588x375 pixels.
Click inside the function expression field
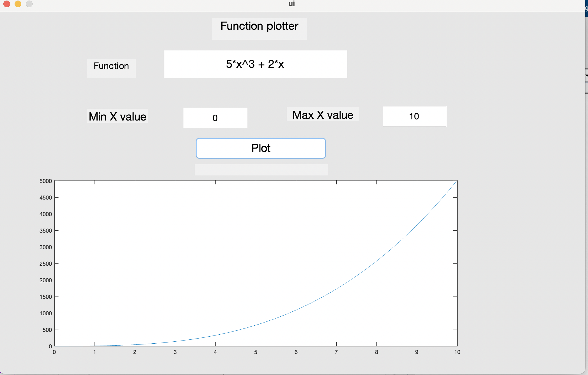(255, 64)
